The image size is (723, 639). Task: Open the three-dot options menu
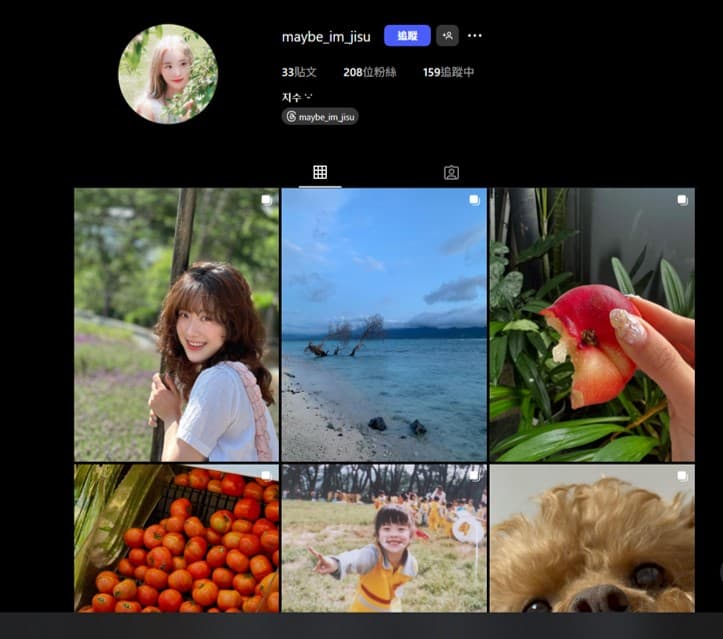click(474, 36)
